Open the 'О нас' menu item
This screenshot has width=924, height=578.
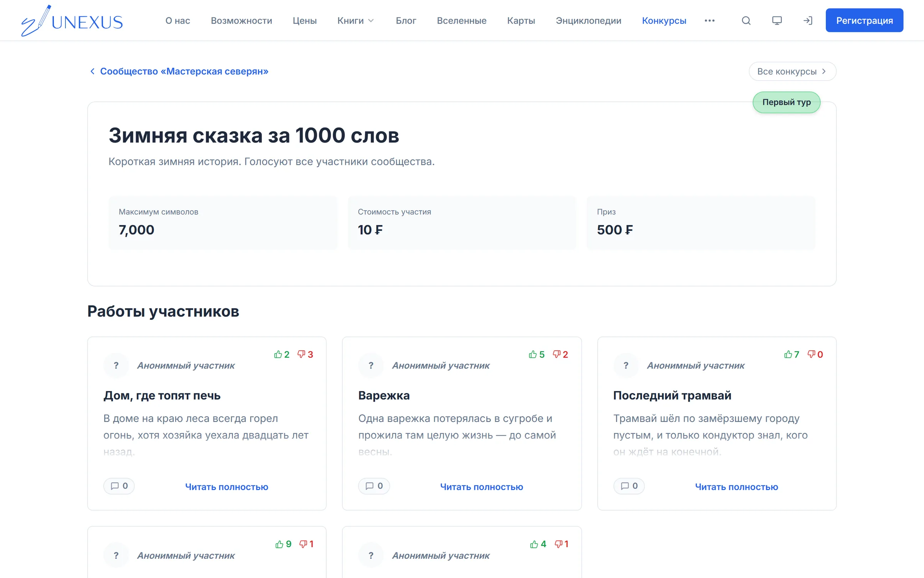tap(178, 20)
